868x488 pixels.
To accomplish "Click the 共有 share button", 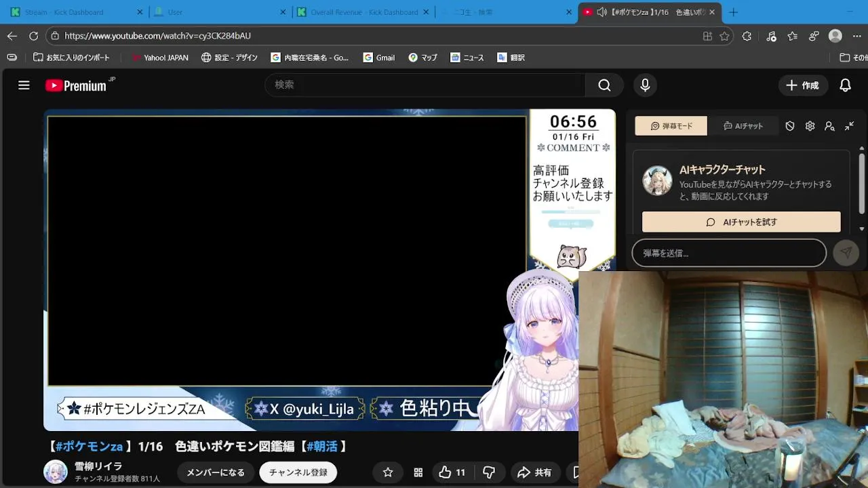I will pyautogui.click(x=534, y=472).
